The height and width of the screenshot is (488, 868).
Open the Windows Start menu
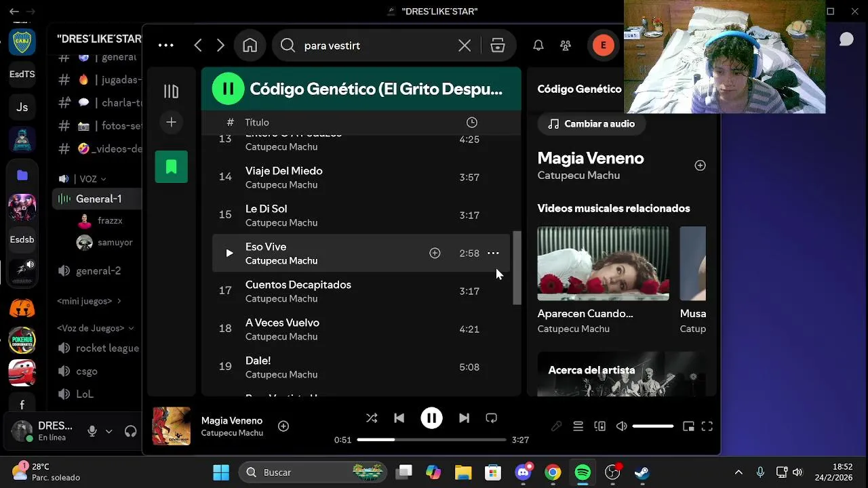(221, 472)
